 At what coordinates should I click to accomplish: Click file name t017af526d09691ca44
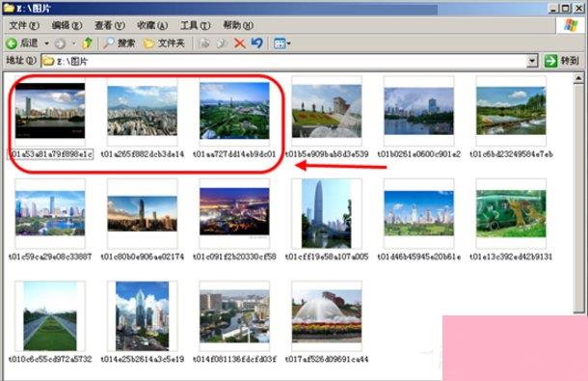point(327,359)
